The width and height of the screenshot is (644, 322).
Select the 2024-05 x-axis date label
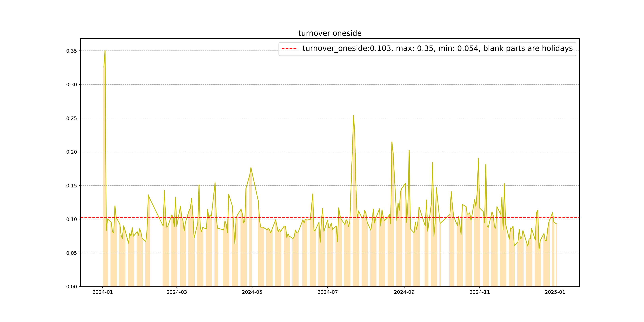click(x=252, y=292)
